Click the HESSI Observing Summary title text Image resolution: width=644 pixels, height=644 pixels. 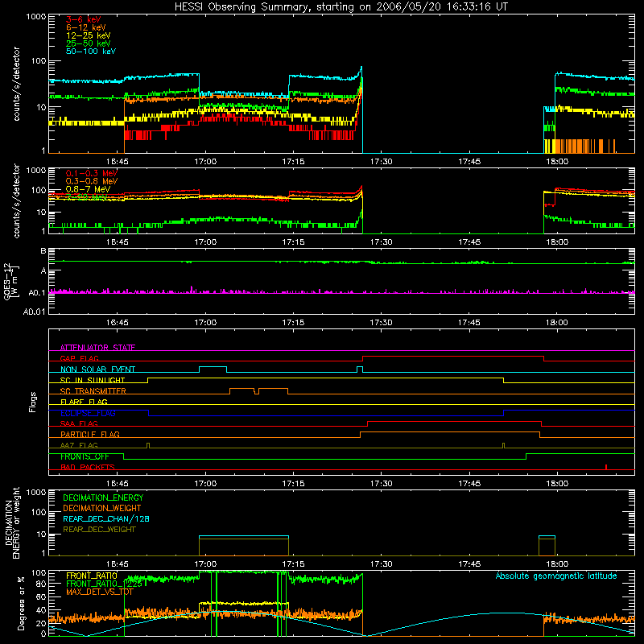pyautogui.click(x=341, y=7)
